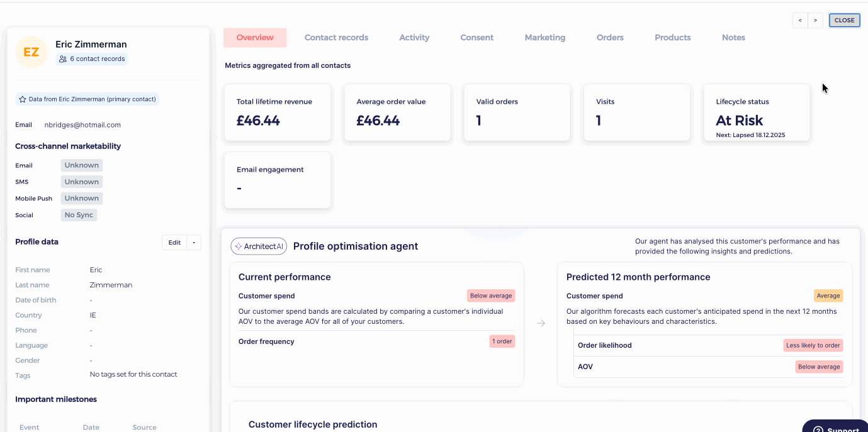Click the EZ avatar circle
This screenshot has width=868, height=432.
(x=31, y=52)
